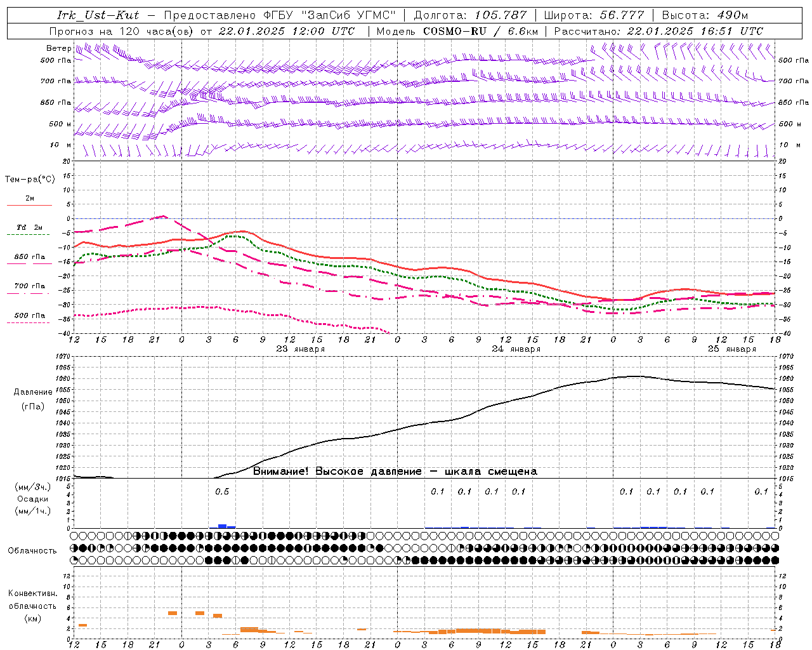Click the latitude value Широта: 56.777
Screen dimensions: 812x650
tap(594, 15)
